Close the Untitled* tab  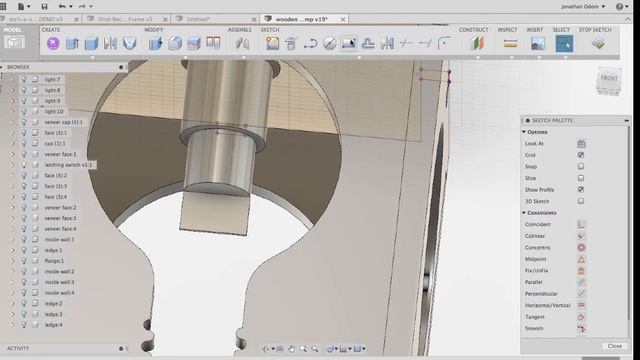pos(254,19)
